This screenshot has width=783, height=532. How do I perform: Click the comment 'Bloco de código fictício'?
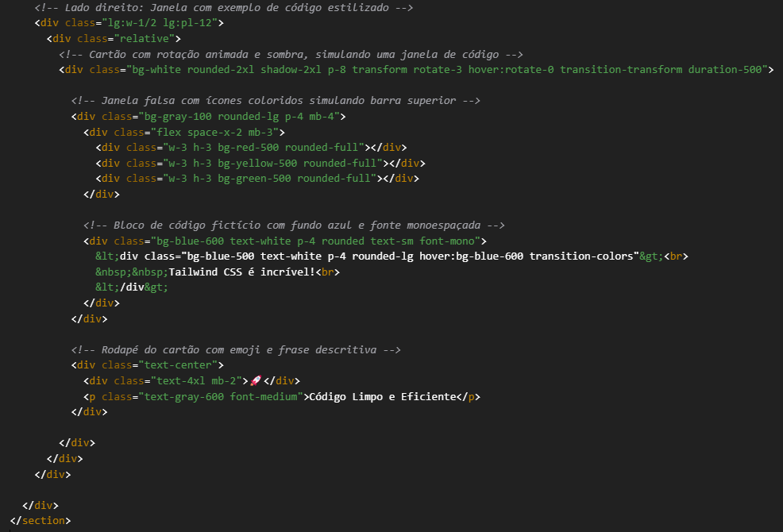point(294,226)
